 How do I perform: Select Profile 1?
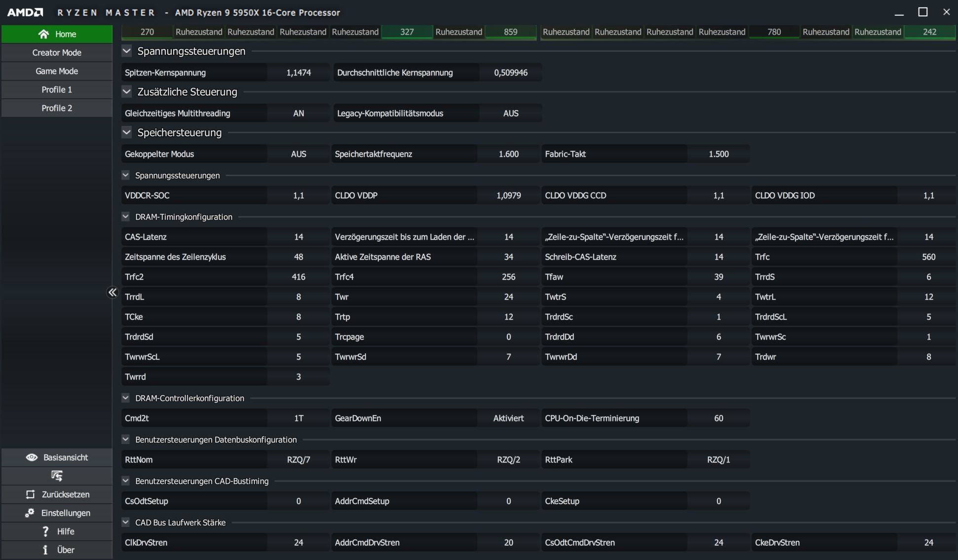(x=57, y=89)
